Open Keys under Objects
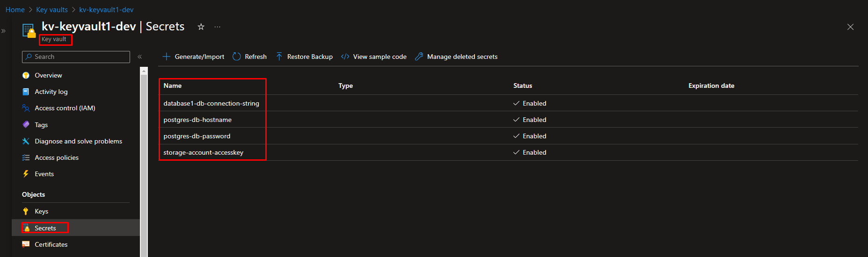This screenshot has height=257, width=868. point(41,211)
